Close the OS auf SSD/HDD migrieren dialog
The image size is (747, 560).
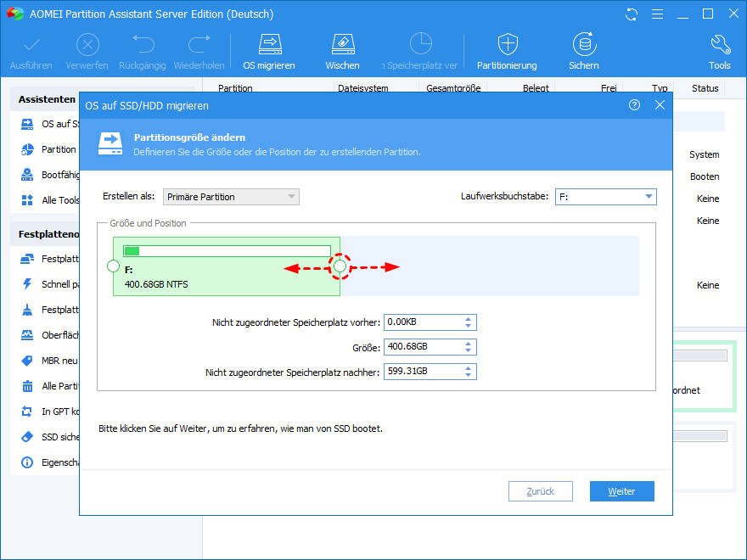[x=660, y=105]
